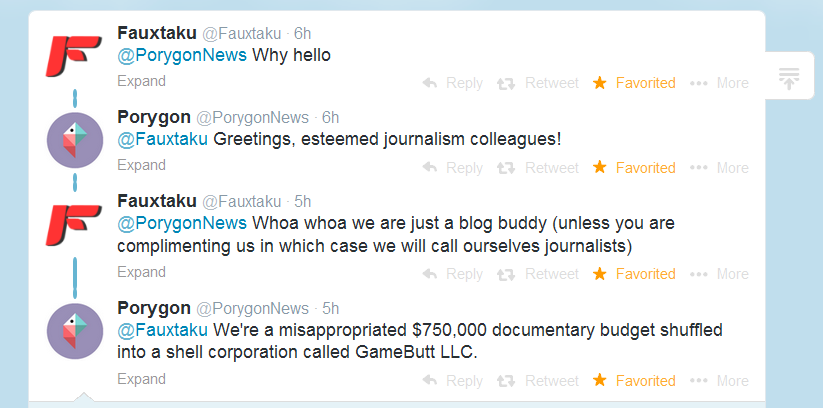The height and width of the screenshot is (408, 823).
Task: Click the scroll-to-top arrow icon at right
Action: click(788, 78)
